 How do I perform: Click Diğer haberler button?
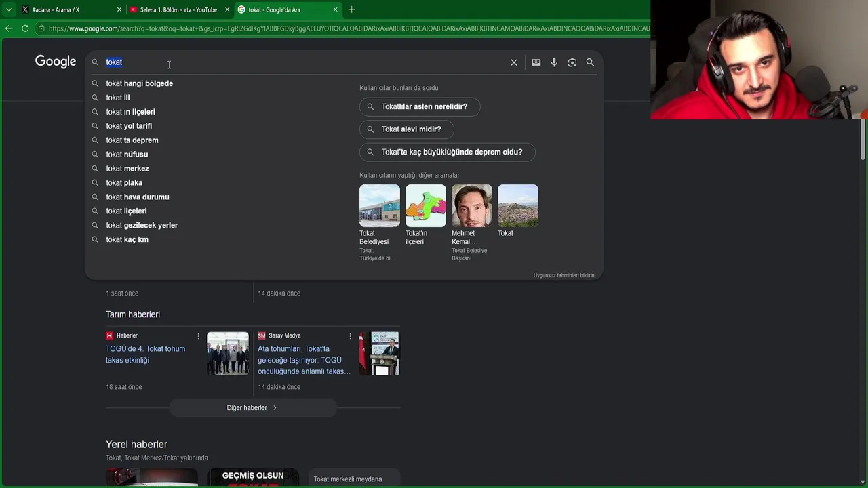252,407
